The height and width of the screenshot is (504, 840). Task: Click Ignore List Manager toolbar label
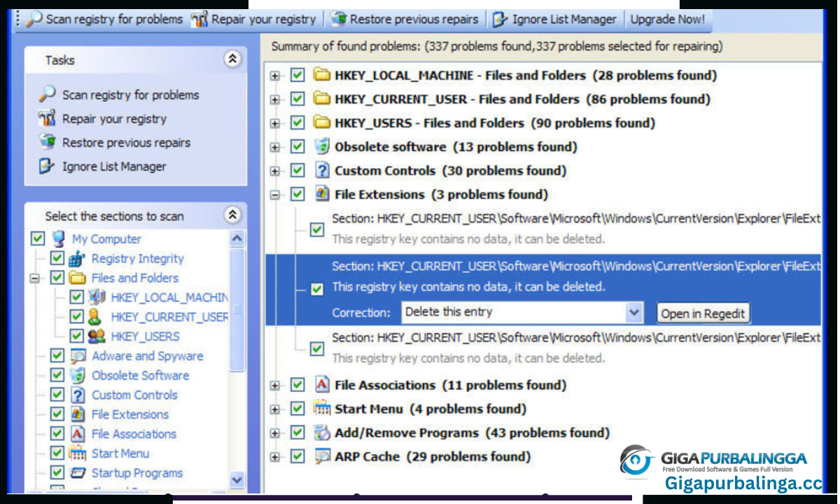(564, 20)
